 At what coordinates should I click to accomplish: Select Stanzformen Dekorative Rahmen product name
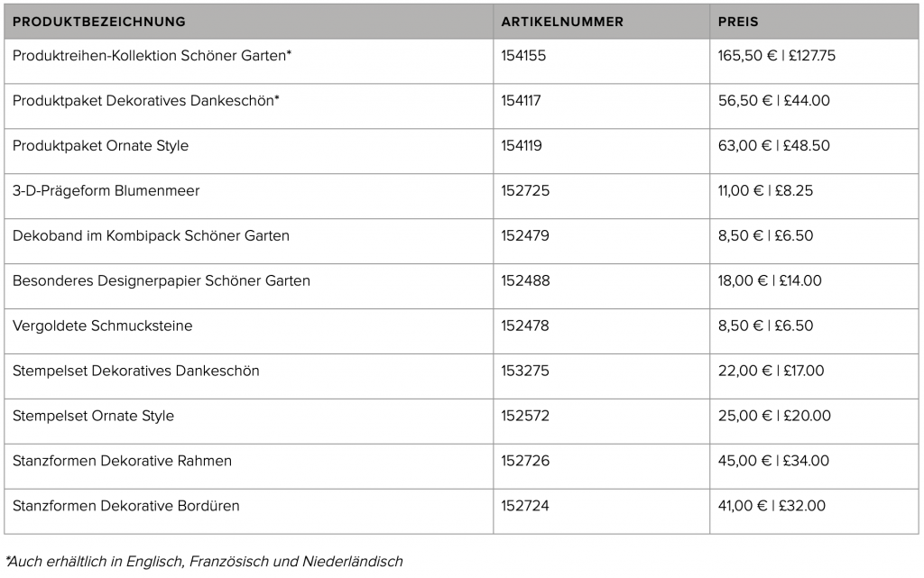[122, 461]
